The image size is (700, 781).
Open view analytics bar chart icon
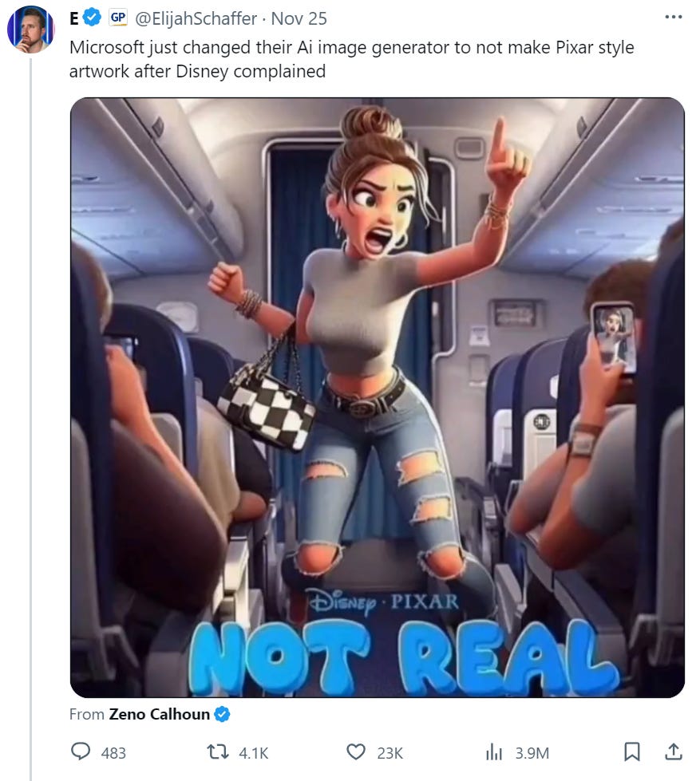click(494, 752)
